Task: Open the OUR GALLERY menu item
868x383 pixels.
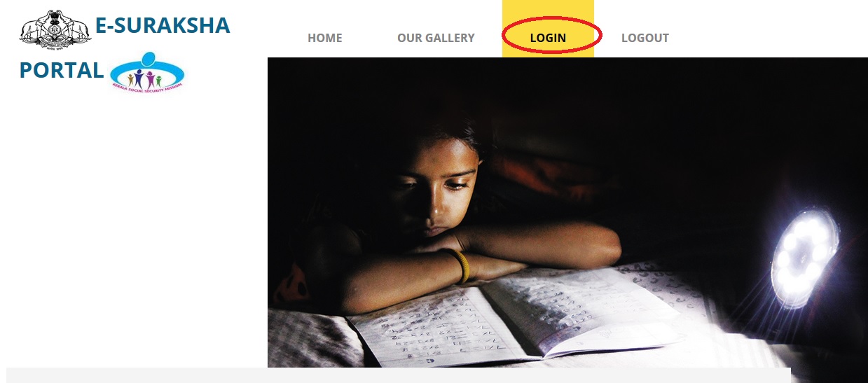Action: pyautogui.click(x=436, y=38)
